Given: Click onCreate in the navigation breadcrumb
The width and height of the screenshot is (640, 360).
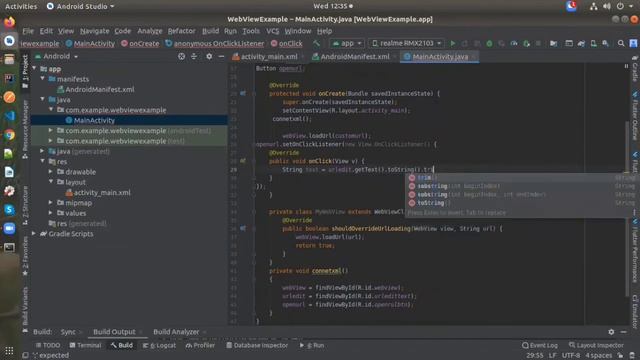Looking at the screenshot, I should [140, 43].
